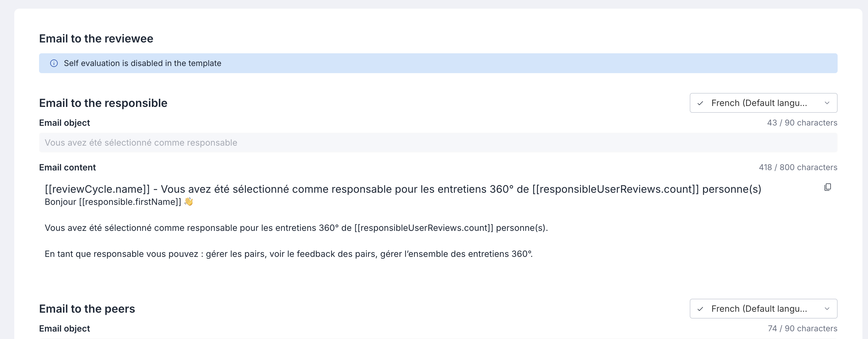Click the Bonjour [[responsible.firstName]] greeting line
This screenshot has height=339, width=868.
tap(119, 202)
